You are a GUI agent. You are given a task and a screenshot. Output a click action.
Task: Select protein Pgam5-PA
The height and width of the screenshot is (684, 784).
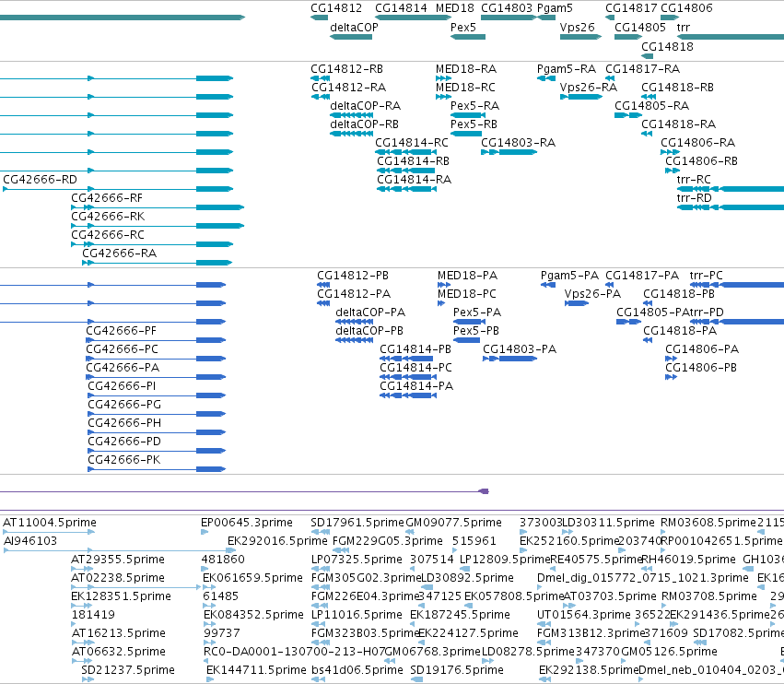(569, 277)
